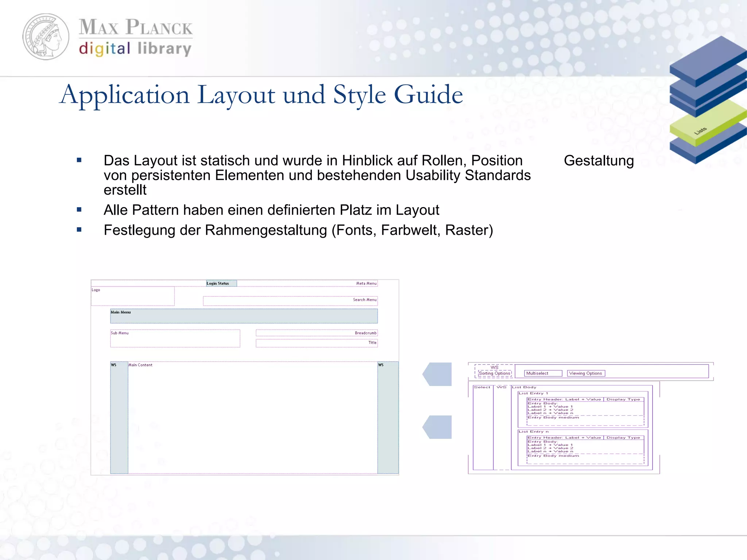747x560 pixels.
Task: Click Entry Header Label + Value in List Entry 1
Action: click(x=565, y=399)
